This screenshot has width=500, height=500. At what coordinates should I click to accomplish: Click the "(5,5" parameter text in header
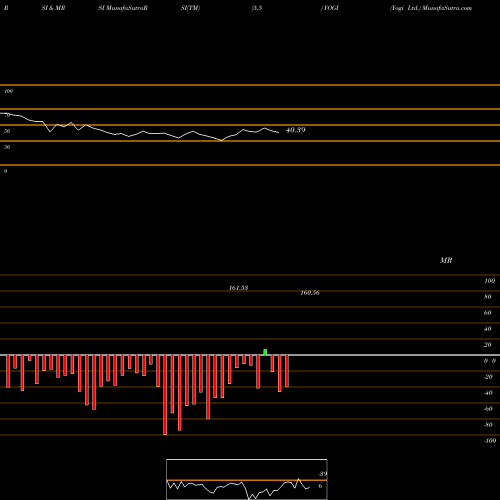[257, 8]
